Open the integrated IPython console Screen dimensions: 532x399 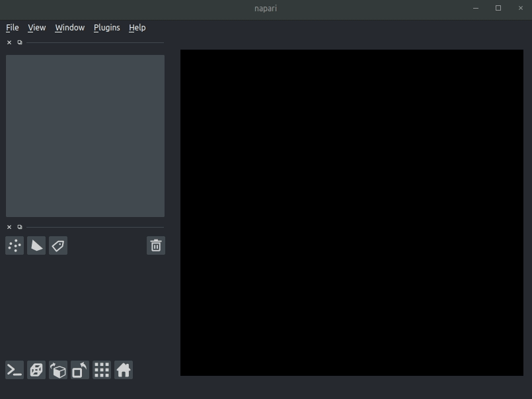tap(13, 370)
